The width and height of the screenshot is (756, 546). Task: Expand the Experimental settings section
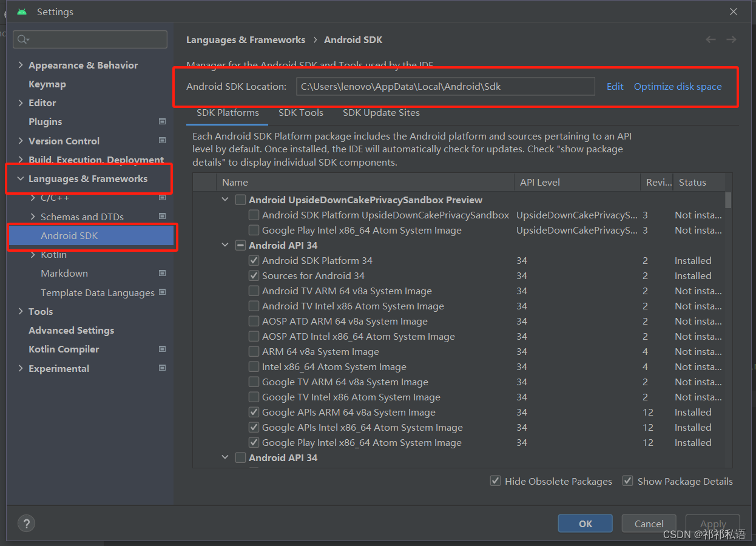tap(21, 368)
